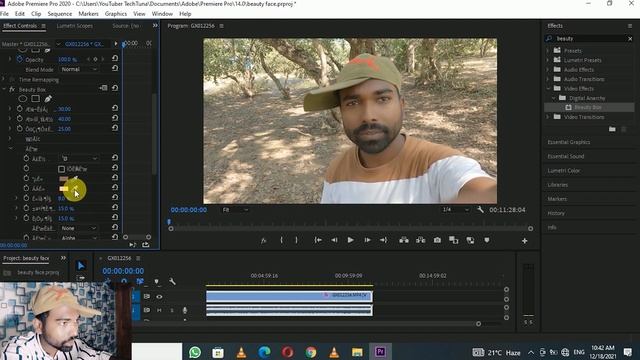The image size is (640, 360).
Task: Open the Fit zoom level dropdown
Action: [236, 210]
